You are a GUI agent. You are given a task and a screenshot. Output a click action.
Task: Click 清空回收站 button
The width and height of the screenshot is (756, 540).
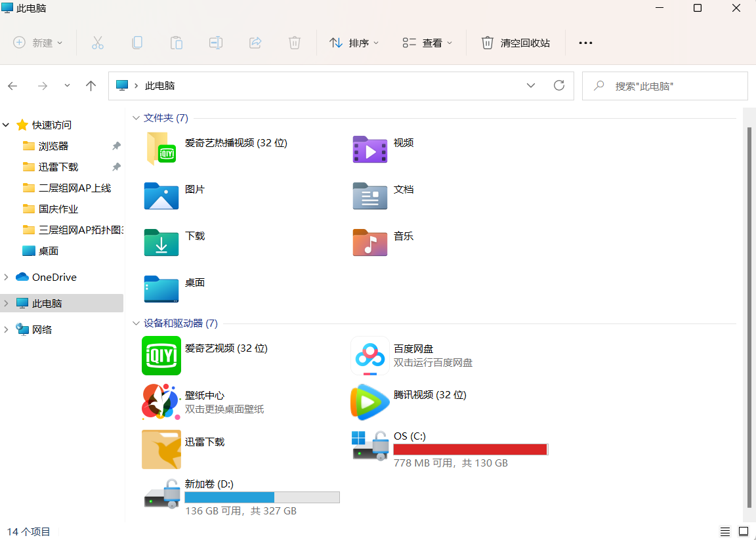click(515, 43)
